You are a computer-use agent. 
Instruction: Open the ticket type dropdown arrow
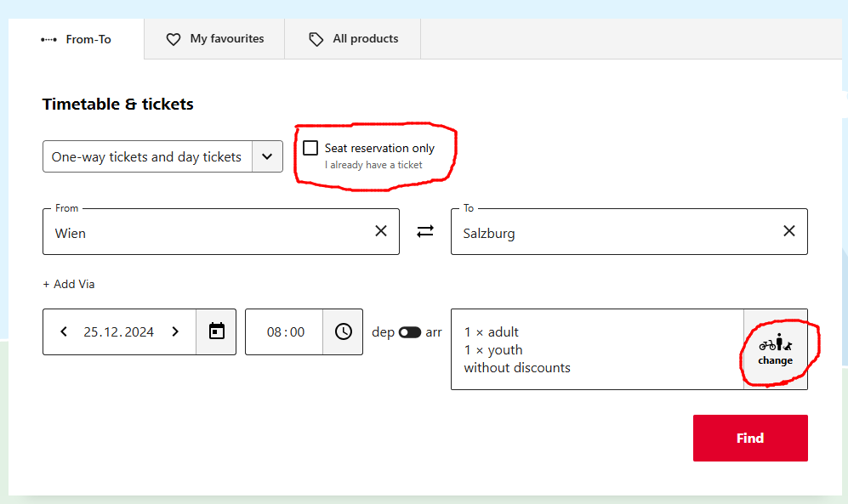pos(267,156)
